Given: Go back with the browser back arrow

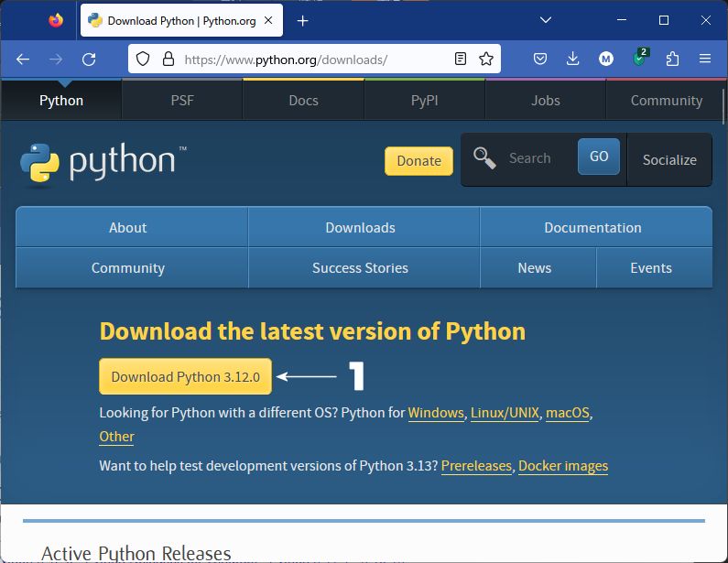Looking at the screenshot, I should 22,59.
